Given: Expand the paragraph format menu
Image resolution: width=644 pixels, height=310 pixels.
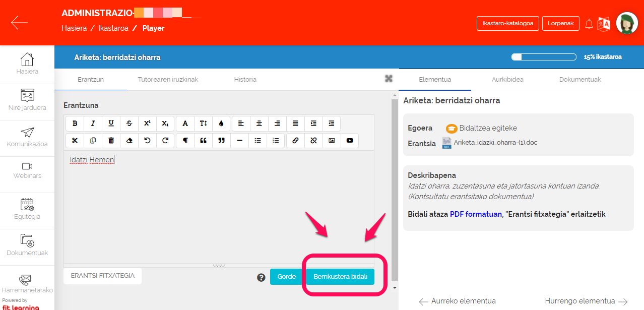Looking at the screenshot, I should [185, 141].
